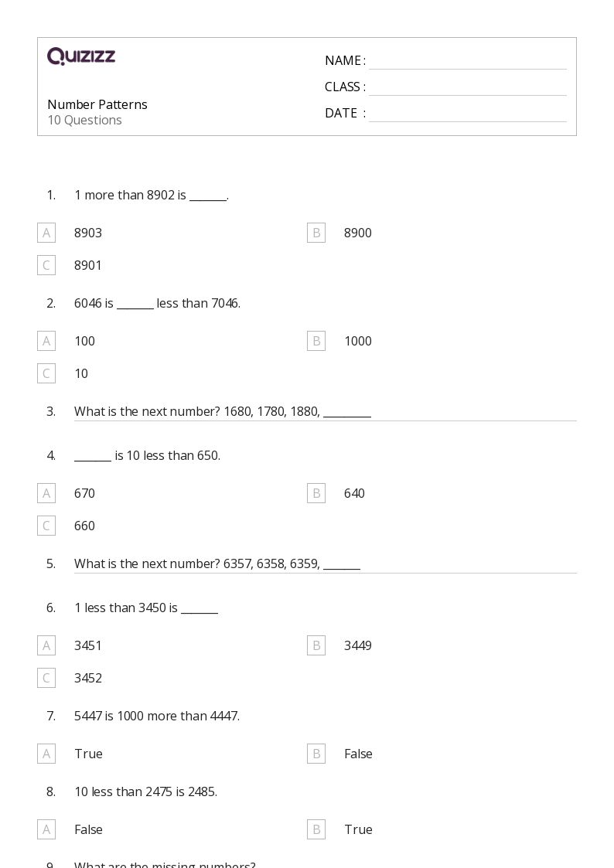Pick option B 3449 for question 6

pyautogui.click(x=316, y=645)
